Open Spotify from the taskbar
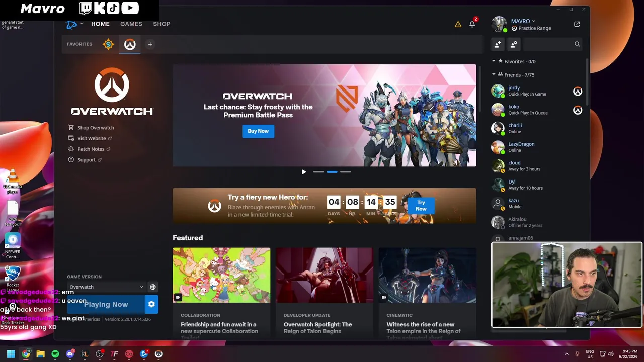 (x=55, y=354)
